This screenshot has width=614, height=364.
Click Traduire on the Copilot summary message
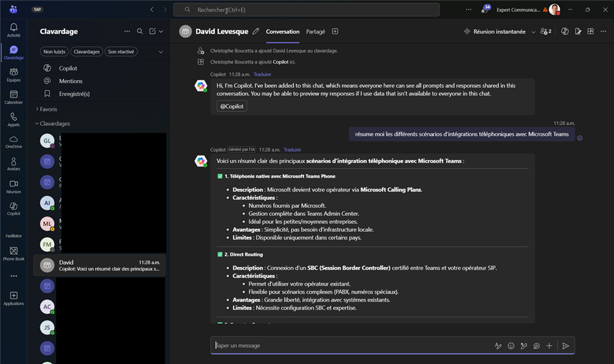[292, 150]
